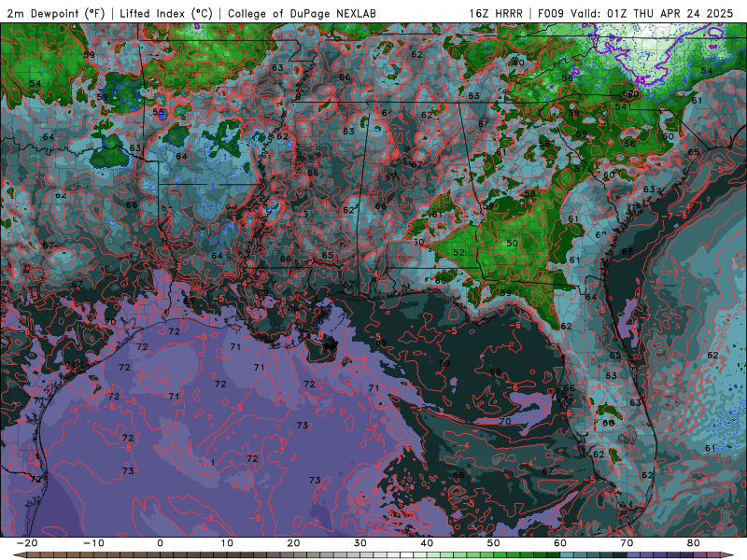
Task: Click the "52" dewpoint value on the map
Action: point(458,252)
